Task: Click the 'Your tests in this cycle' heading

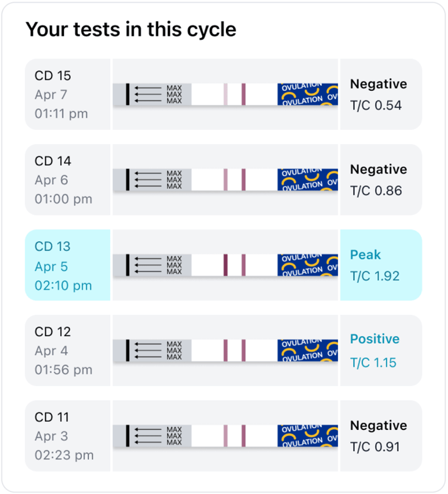Action: [x=131, y=29]
